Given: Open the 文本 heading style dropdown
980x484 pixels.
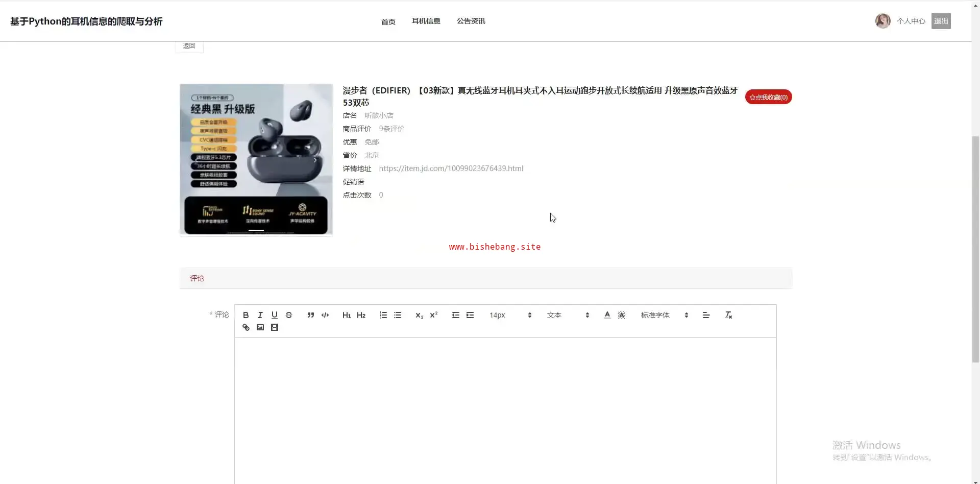Looking at the screenshot, I should click(x=568, y=315).
